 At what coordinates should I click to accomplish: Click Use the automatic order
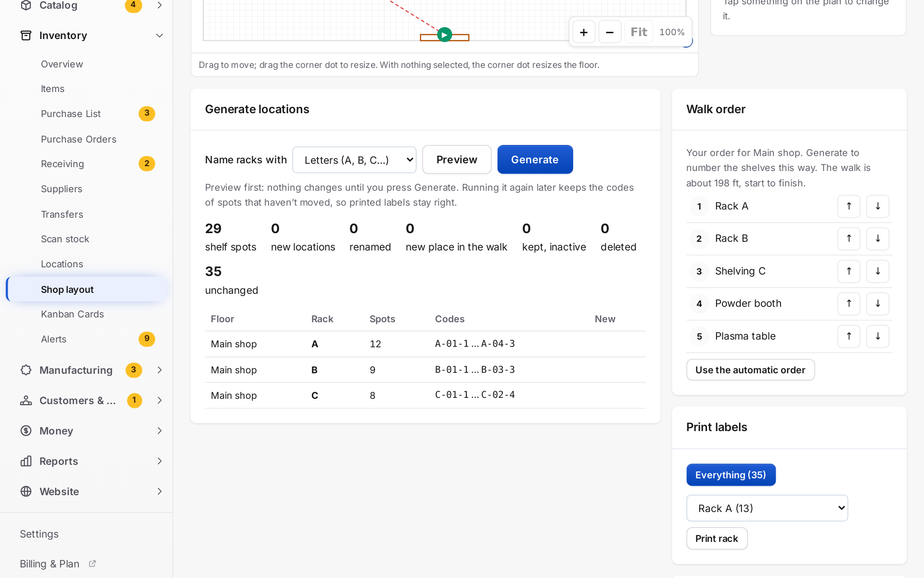point(750,370)
